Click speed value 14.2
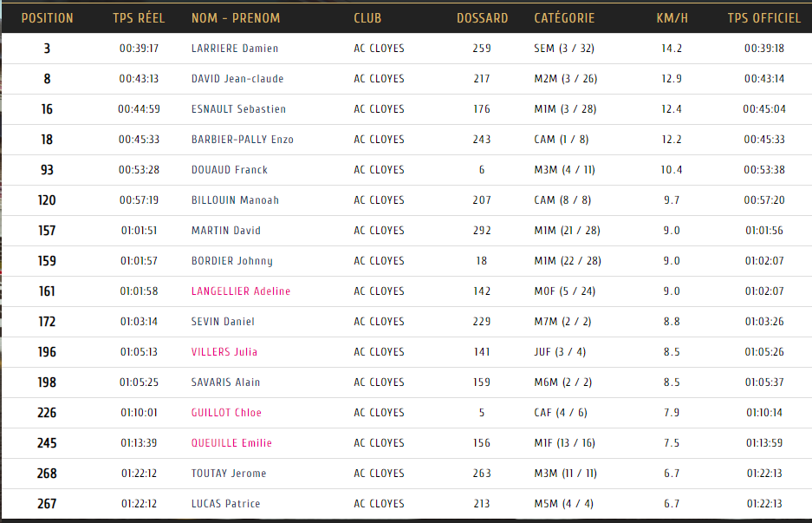 (672, 49)
